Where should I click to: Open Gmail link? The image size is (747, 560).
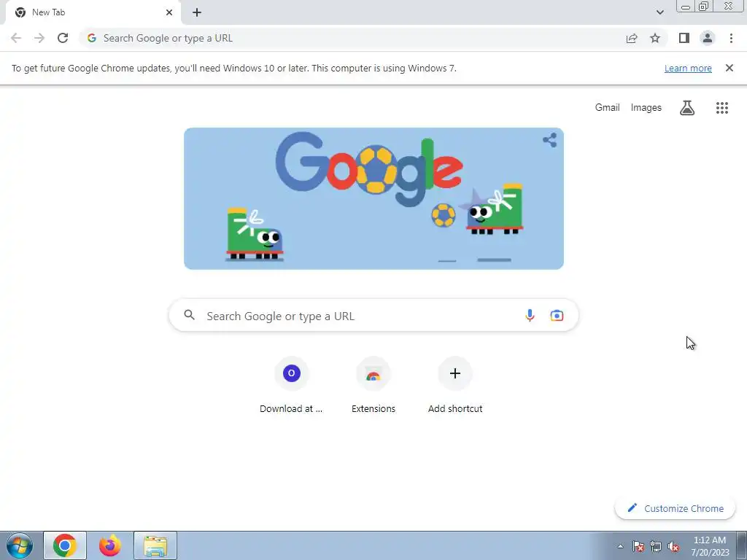608,108
